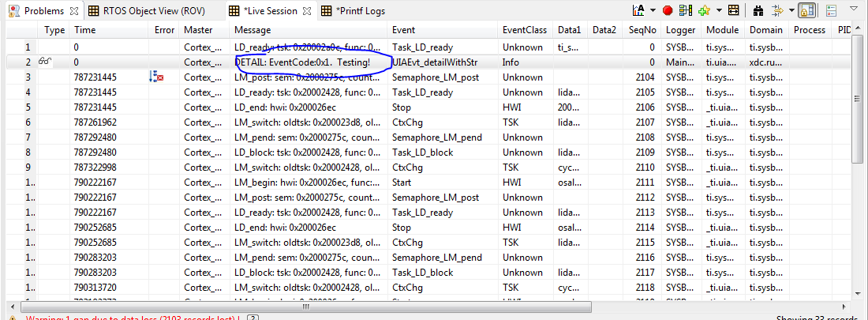Stop the live session with red button
This screenshot has height=320, width=868.
click(x=667, y=10)
